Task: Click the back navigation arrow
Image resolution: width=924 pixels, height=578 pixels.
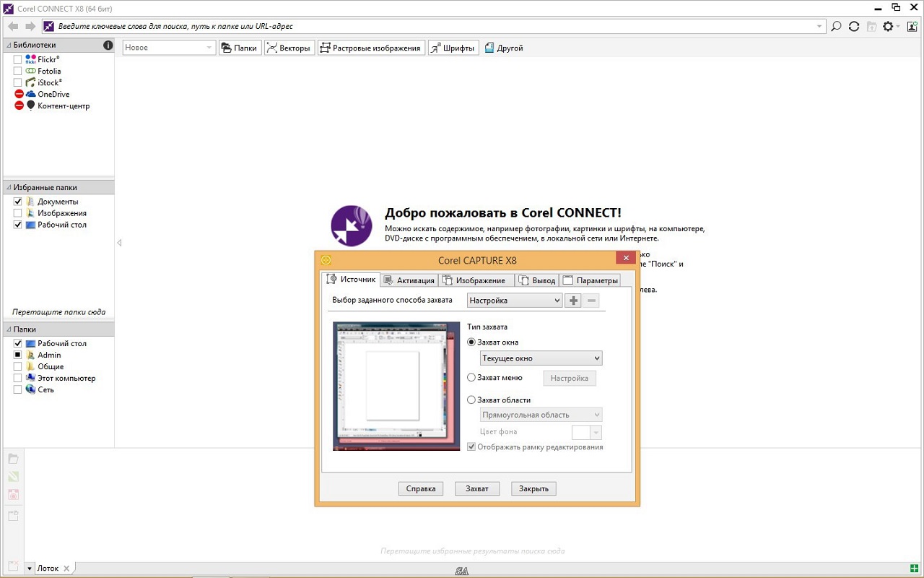Action: (13, 27)
